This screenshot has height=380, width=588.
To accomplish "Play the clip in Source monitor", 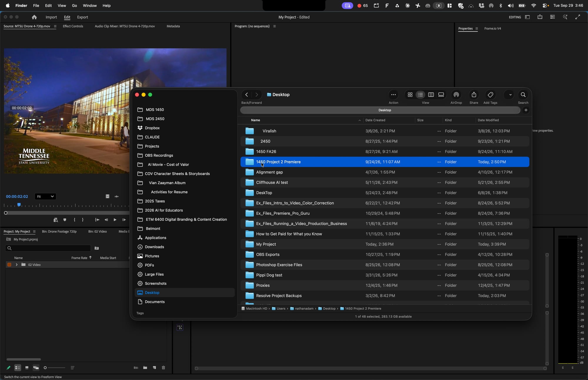I will (115, 220).
